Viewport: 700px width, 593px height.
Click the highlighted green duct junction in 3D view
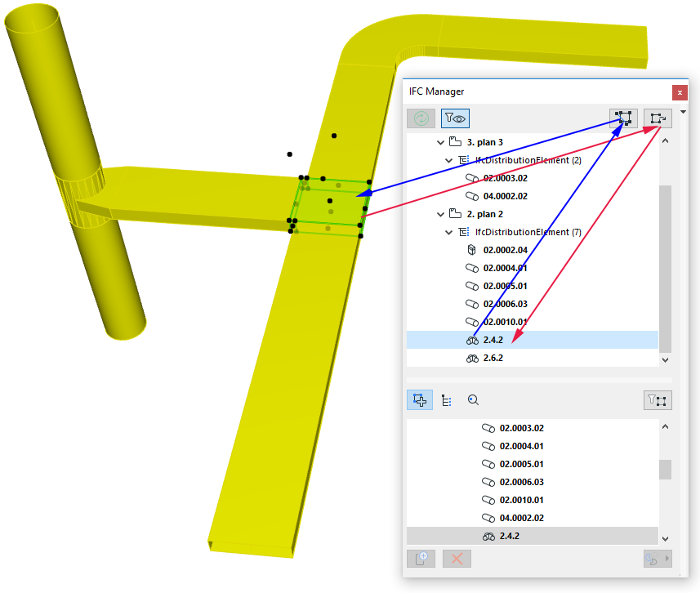coord(330,205)
